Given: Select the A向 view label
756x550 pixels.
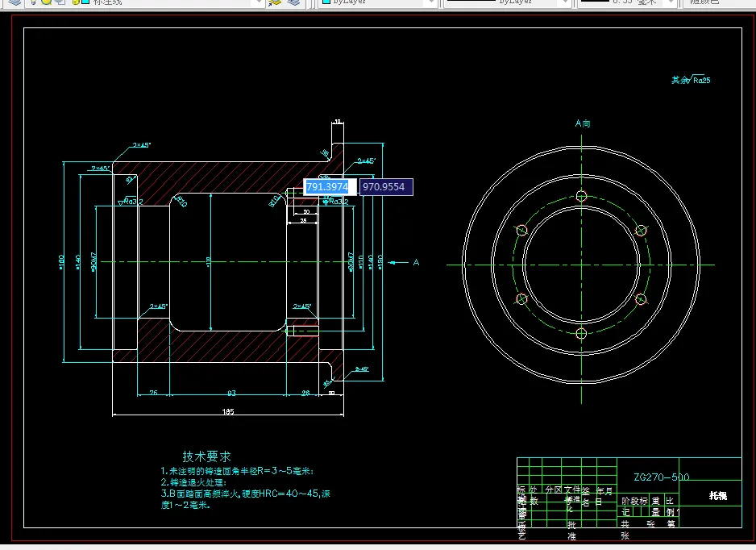Looking at the screenshot, I should pyautogui.click(x=583, y=123).
